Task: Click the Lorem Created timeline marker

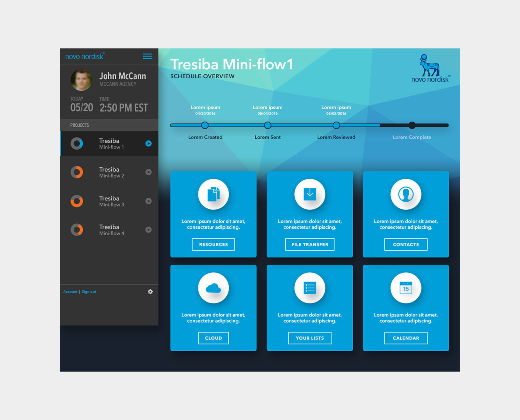Action: coord(205,125)
